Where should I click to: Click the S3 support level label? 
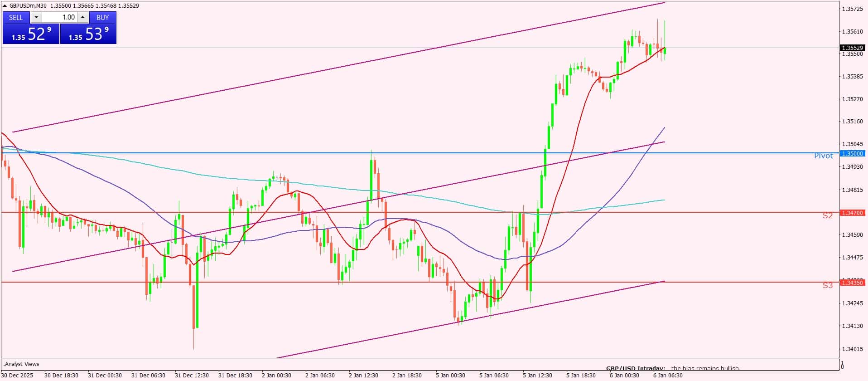pyautogui.click(x=828, y=285)
